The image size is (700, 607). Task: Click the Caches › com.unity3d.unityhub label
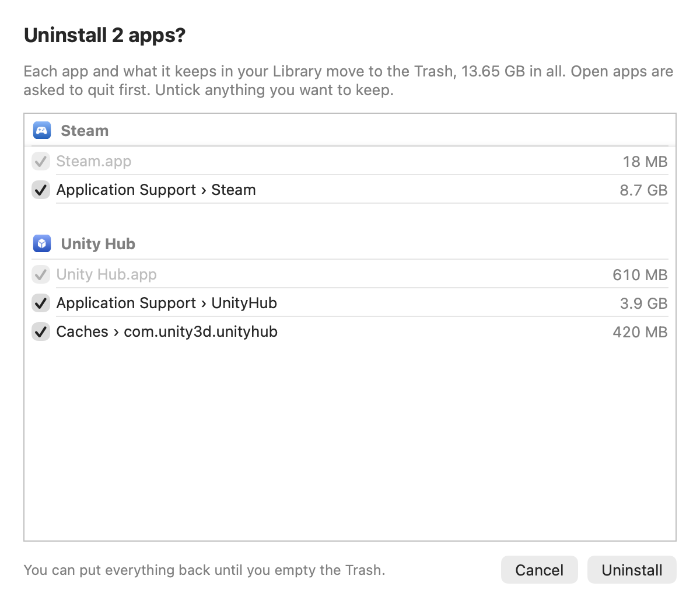click(x=167, y=332)
